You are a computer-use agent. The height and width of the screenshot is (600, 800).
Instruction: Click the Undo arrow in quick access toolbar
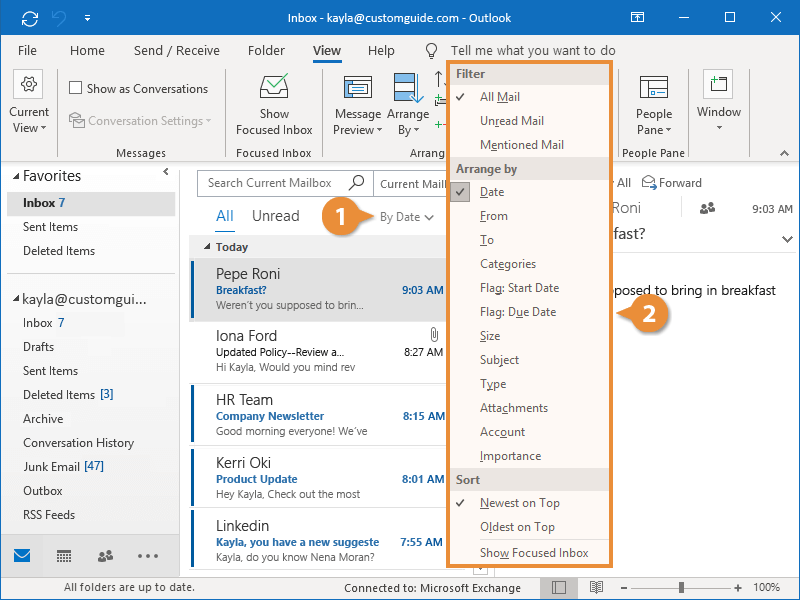(59, 18)
